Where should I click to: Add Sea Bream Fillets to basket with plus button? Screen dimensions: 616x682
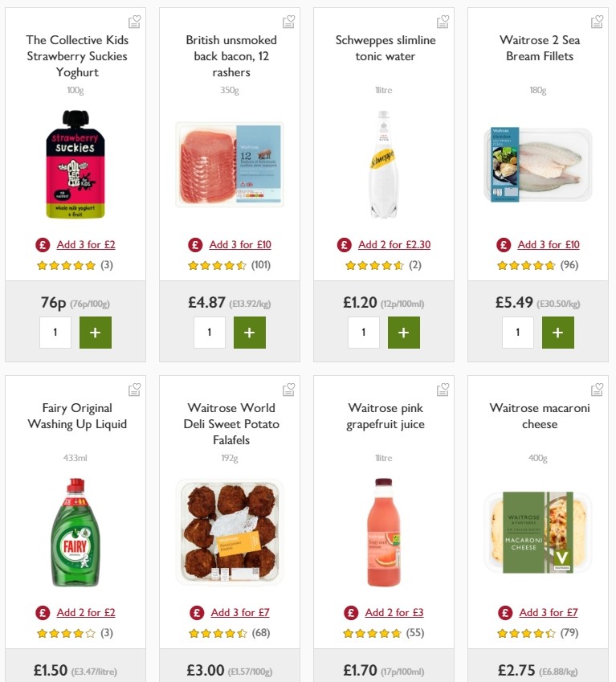[x=557, y=332]
